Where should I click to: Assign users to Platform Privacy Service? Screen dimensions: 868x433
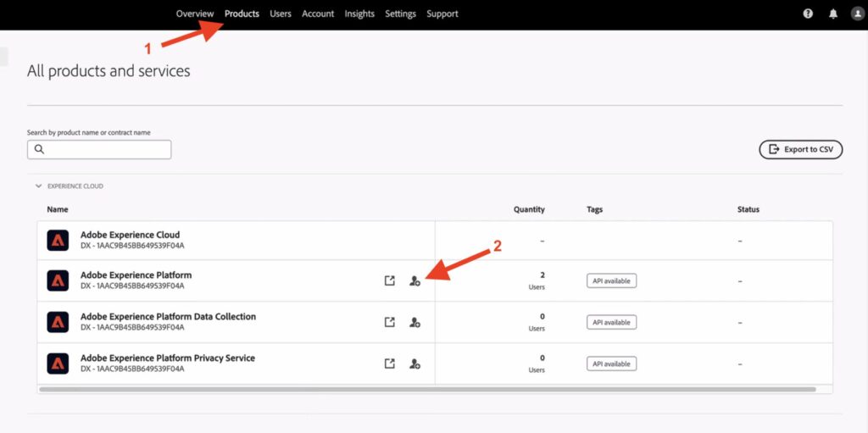click(415, 364)
